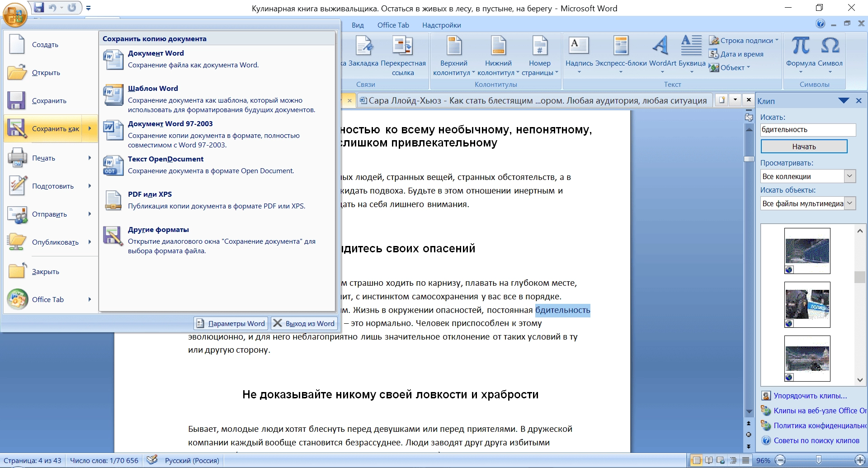Viewport: 868px width, 468px height.
Task: Switch to the Надстройки ribbon tab
Action: tap(441, 25)
